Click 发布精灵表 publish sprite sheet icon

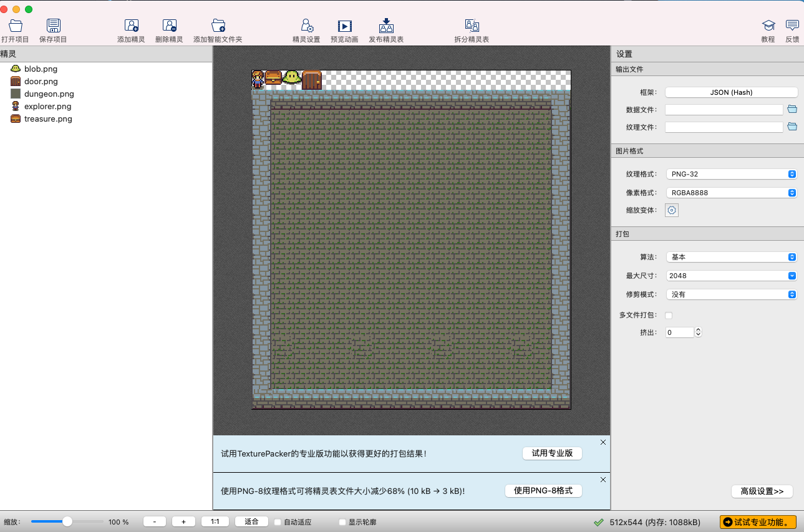point(386,26)
